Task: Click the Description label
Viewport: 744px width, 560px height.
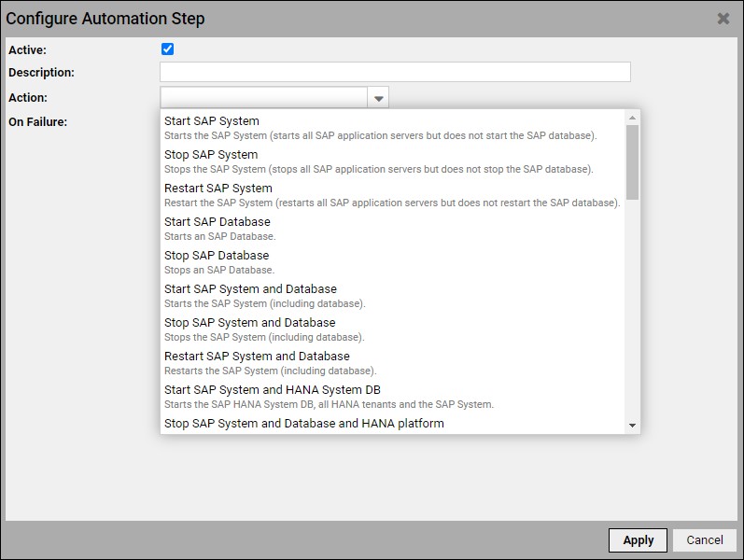Action: 41,72
